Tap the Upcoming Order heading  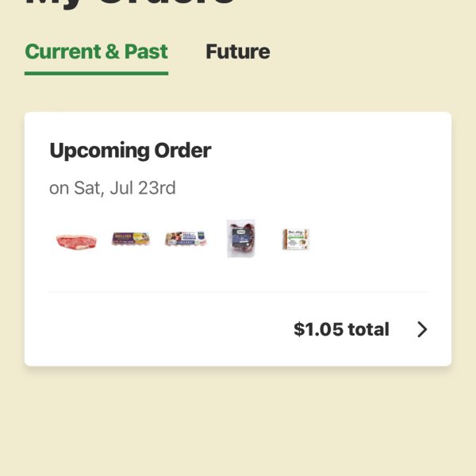[130, 151]
